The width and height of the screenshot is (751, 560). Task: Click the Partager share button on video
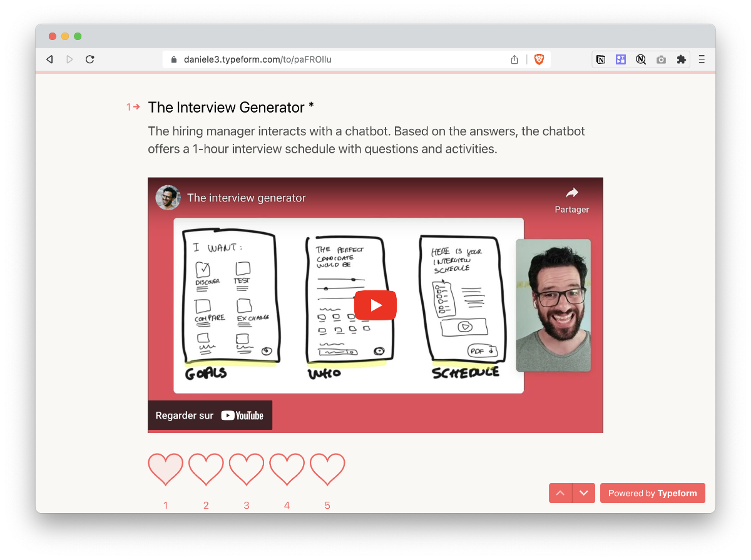pyautogui.click(x=571, y=200)
